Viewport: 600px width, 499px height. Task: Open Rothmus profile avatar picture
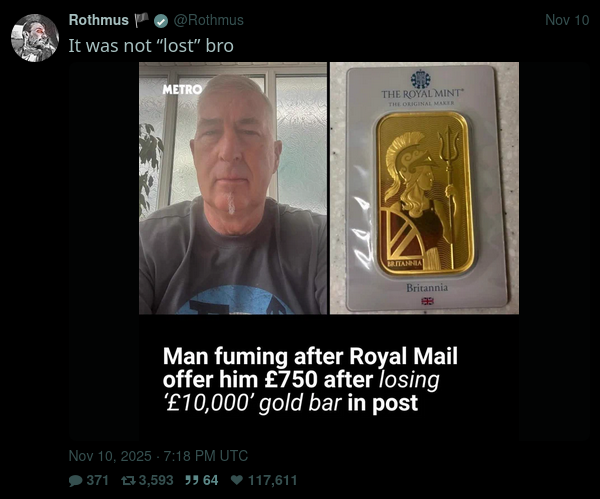(35, 38)
